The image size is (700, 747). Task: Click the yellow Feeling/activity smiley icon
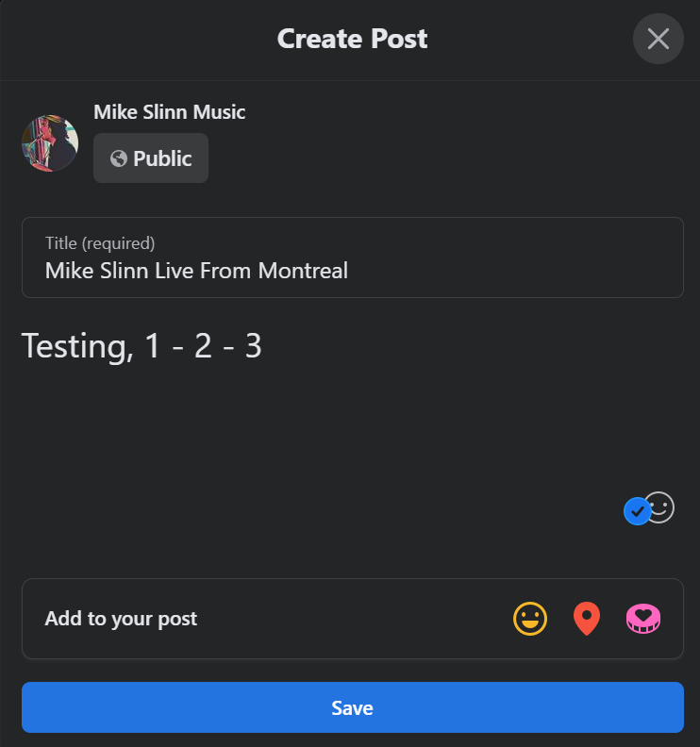(530, 619)
